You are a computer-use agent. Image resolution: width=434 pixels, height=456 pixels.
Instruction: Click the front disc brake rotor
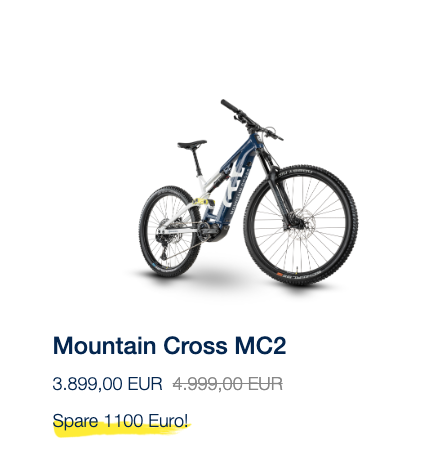301,223
